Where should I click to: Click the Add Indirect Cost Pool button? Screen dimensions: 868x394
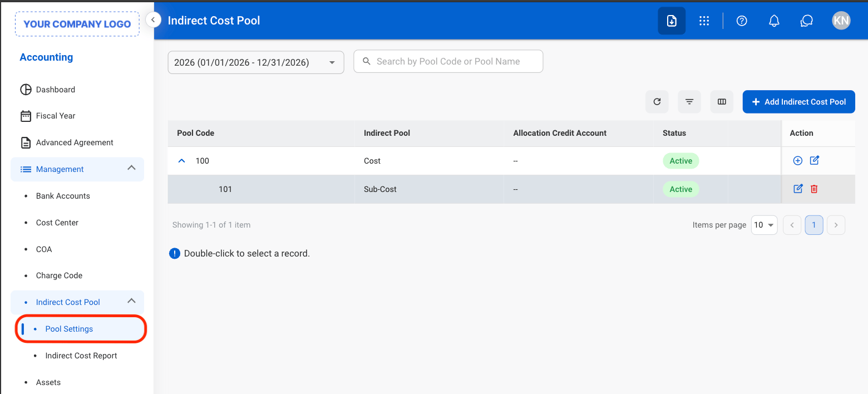[x=798, y=102]
